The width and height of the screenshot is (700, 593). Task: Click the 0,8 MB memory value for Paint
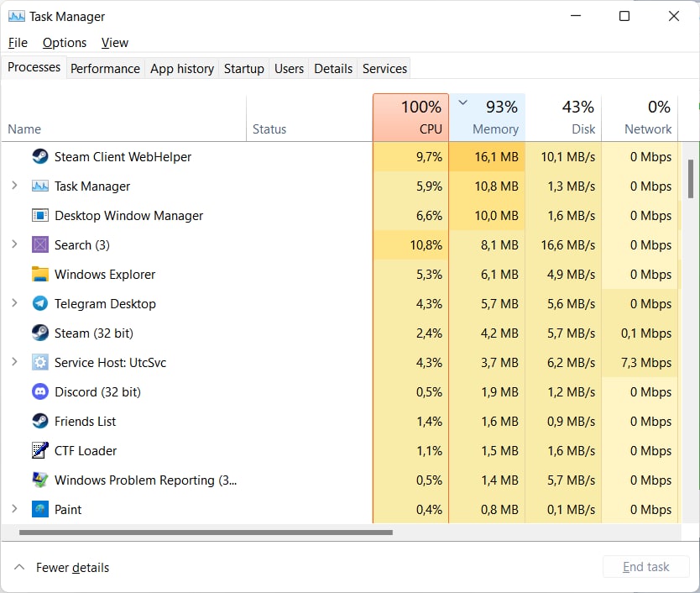(499, 510)
